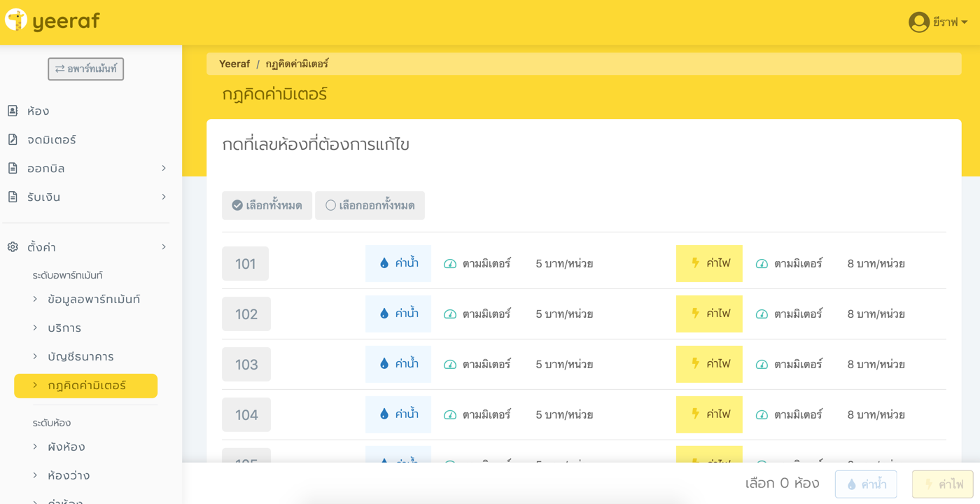The height and width of the screenshot is (504, 980).
Task: Toggle selection of room 103
Action: click(246, 364)
